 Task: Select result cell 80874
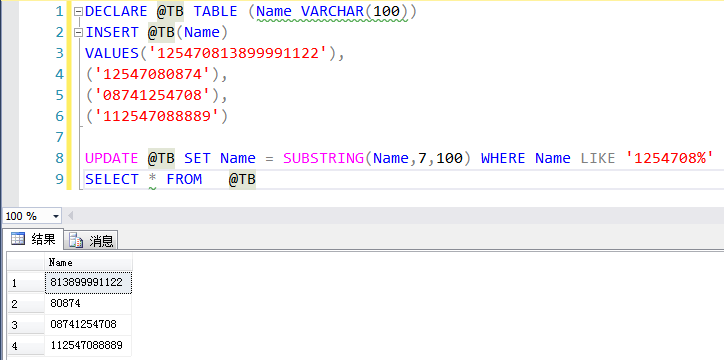pyautogui.click(x=88, y=304)
